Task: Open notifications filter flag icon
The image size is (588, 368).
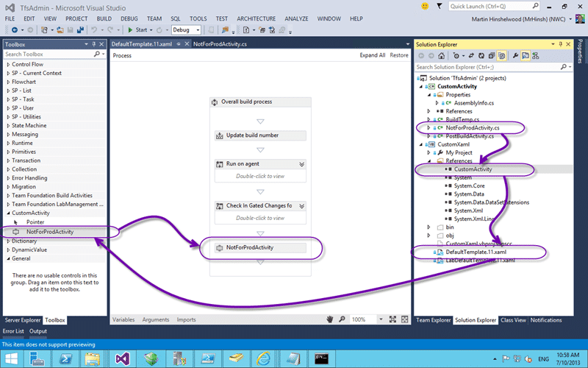Action: pyautogui.click(x=439, y=6)
